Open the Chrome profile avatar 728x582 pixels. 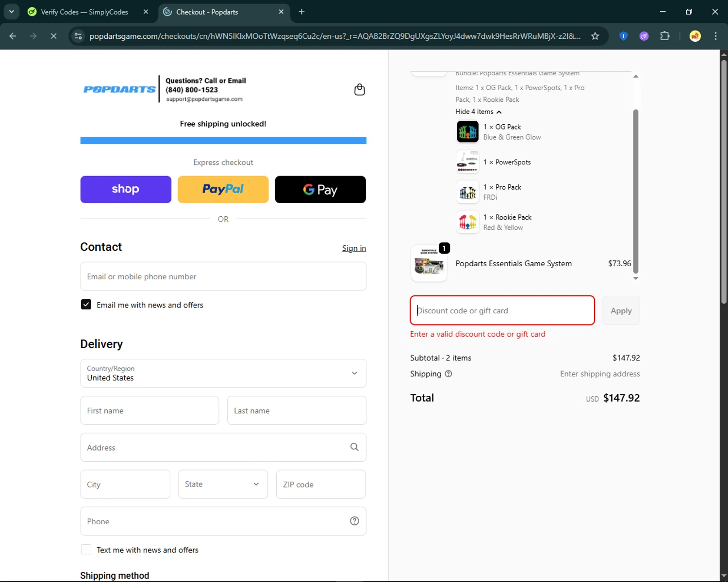(695, 36)
